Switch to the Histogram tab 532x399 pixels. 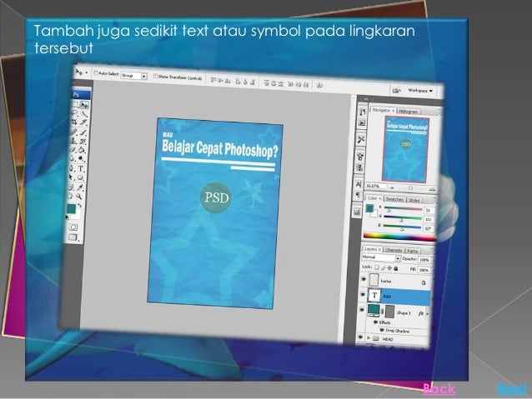pos(408,111)
